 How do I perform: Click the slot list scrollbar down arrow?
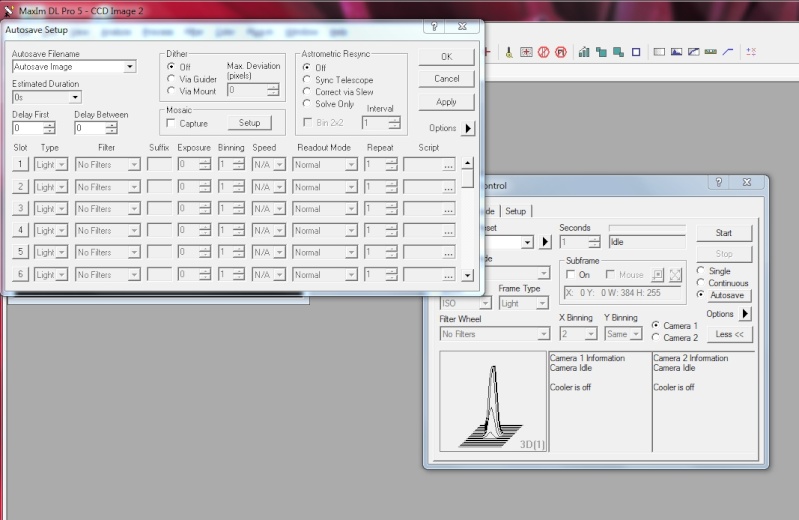pyautogui.click(x=468, y=276)
